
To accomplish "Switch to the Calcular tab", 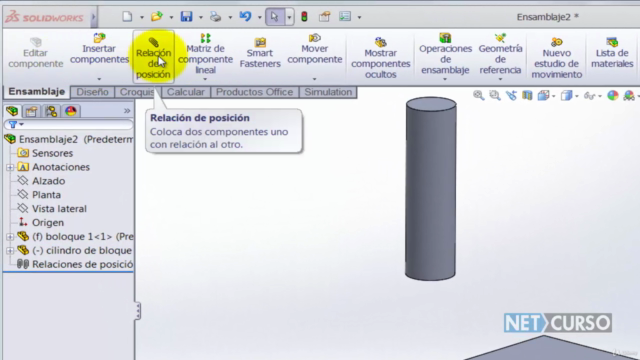I will pyautogui.click(x=186, y=92).
